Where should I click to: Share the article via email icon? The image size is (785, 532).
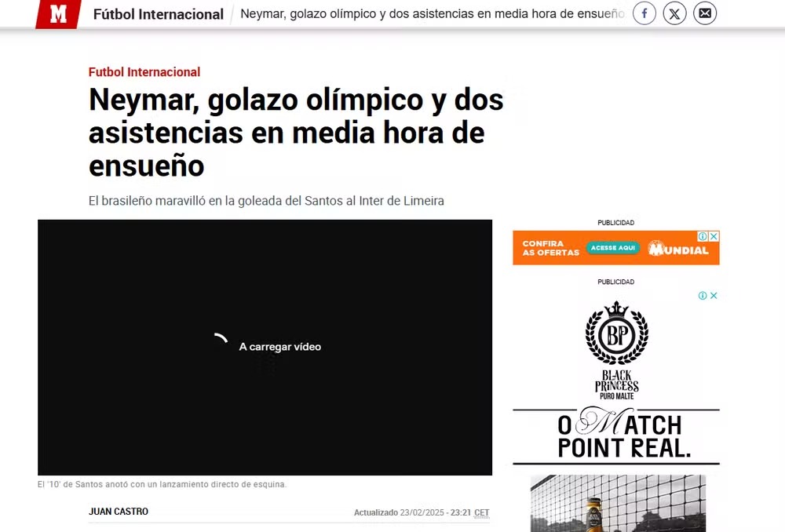coord(705,13)
